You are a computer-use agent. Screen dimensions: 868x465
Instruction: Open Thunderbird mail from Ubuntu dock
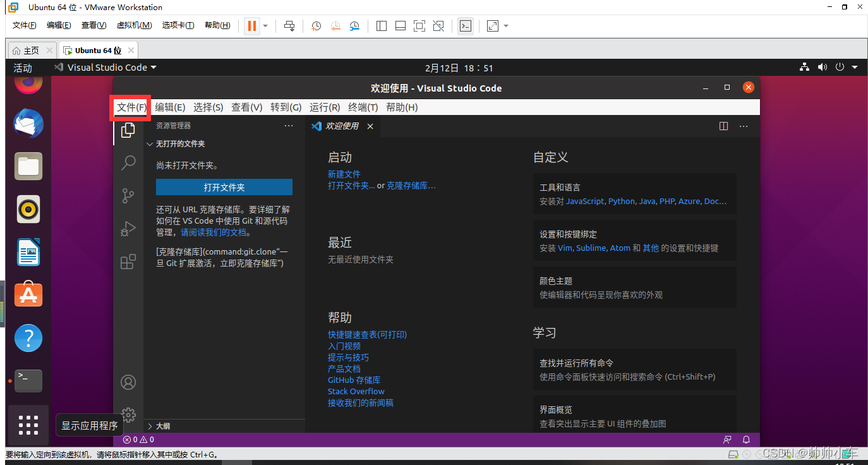(x=28, y=124)
